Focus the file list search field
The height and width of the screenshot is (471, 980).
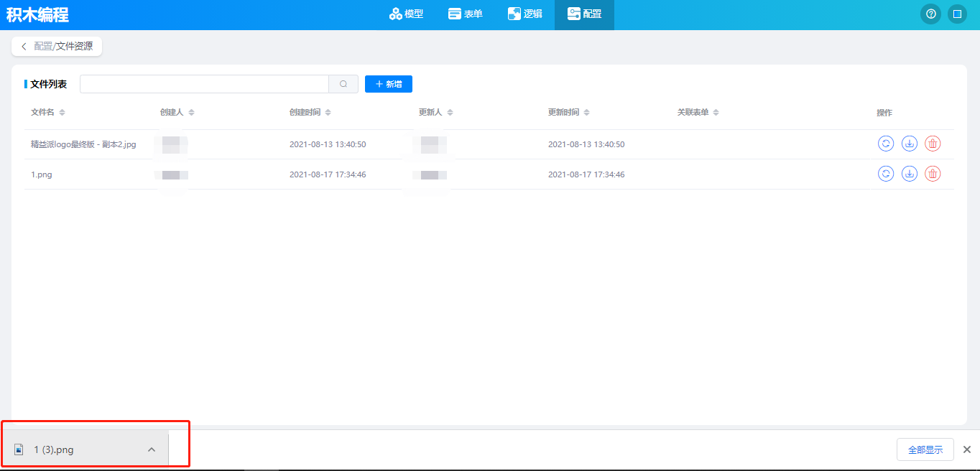[x=204, y=84]
